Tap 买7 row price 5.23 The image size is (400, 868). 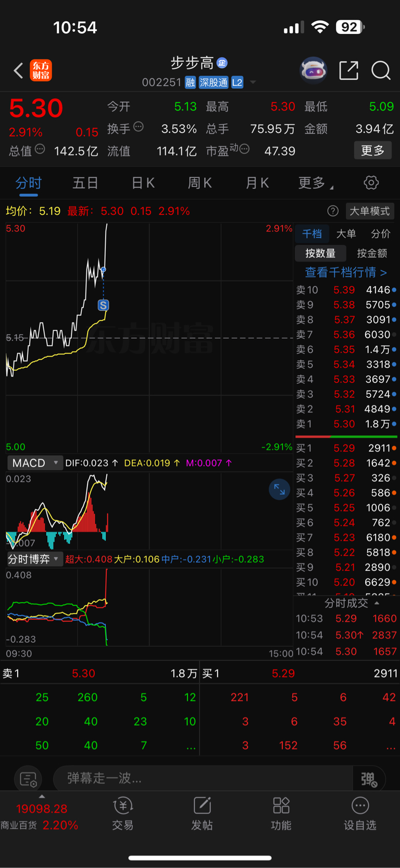coord(344,537)
